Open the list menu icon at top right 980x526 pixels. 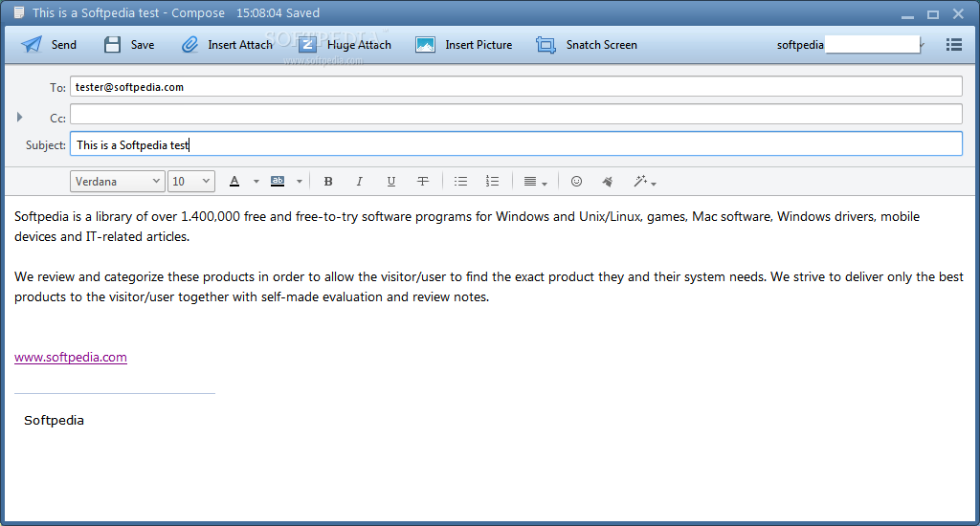[954, 44]
